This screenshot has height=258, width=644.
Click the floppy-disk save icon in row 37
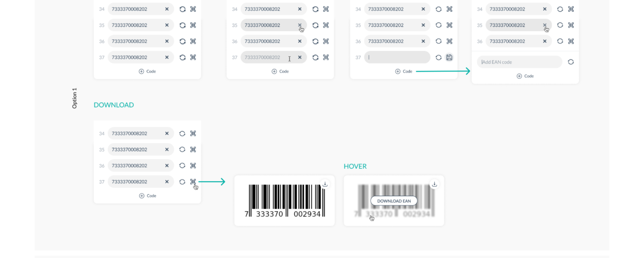(449, 58)
